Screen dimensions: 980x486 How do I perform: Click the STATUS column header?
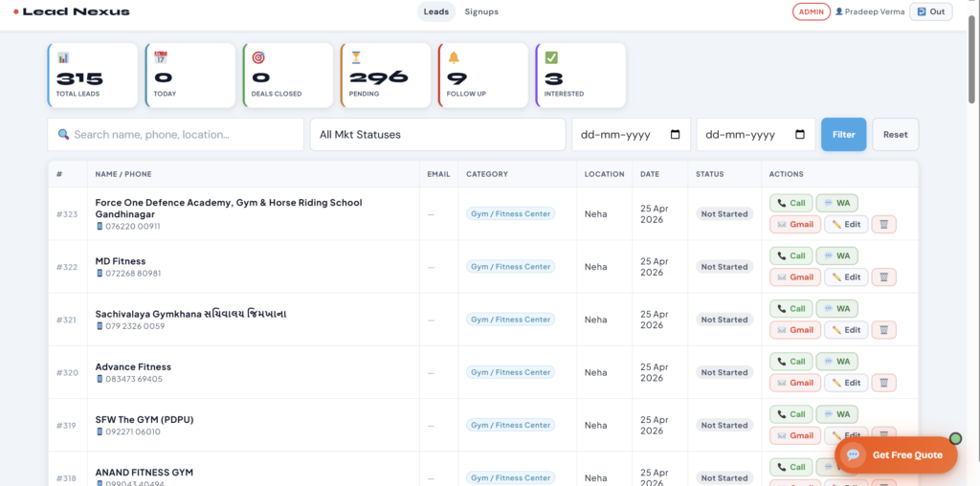[x=709, y=174]
